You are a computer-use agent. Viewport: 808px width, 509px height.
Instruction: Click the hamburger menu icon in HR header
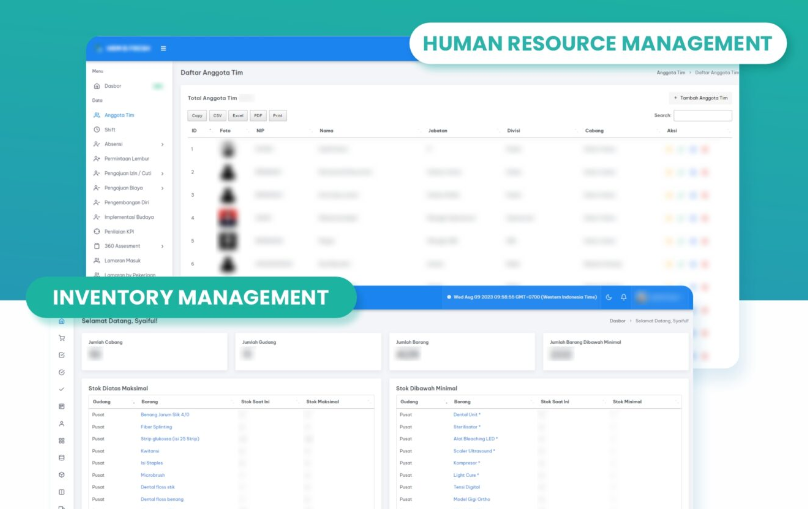point(164,48)
